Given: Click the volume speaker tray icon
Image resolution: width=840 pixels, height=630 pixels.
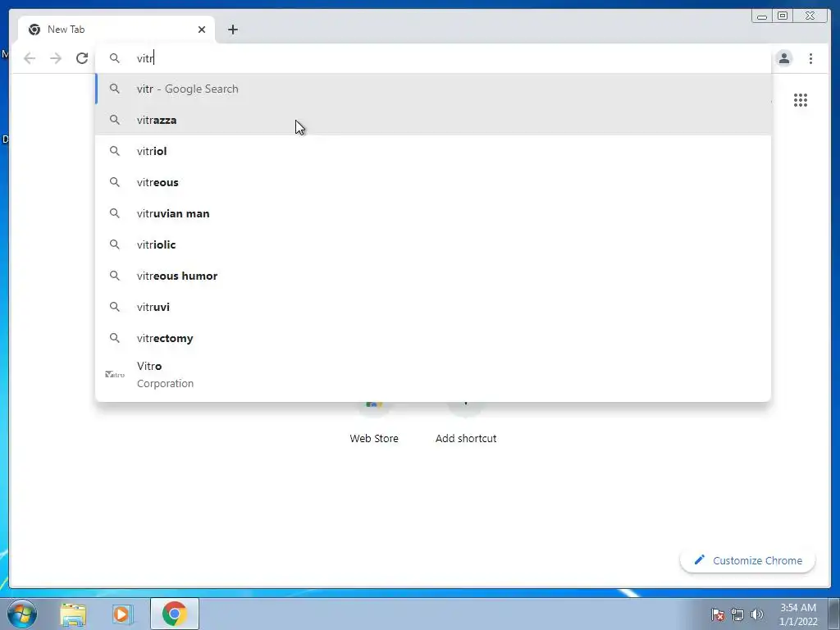Looking at the screenshot, I should click(757, 614).
